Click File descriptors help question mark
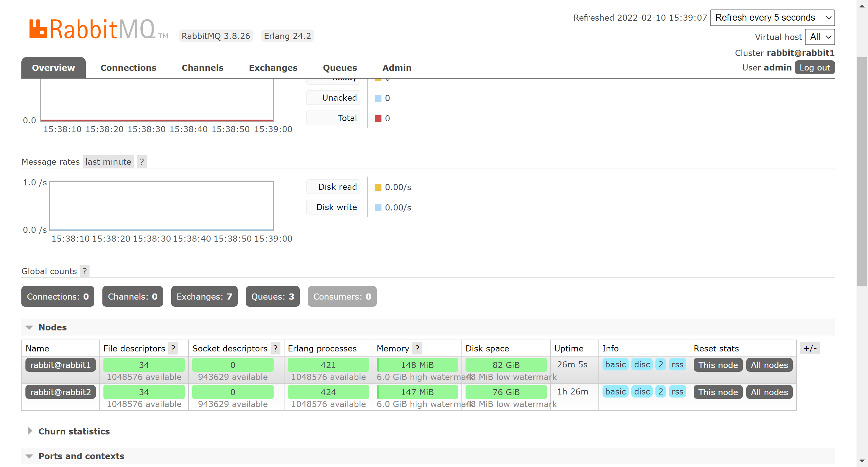The width and height of the screenshot is (868, 467). (173, 348)
